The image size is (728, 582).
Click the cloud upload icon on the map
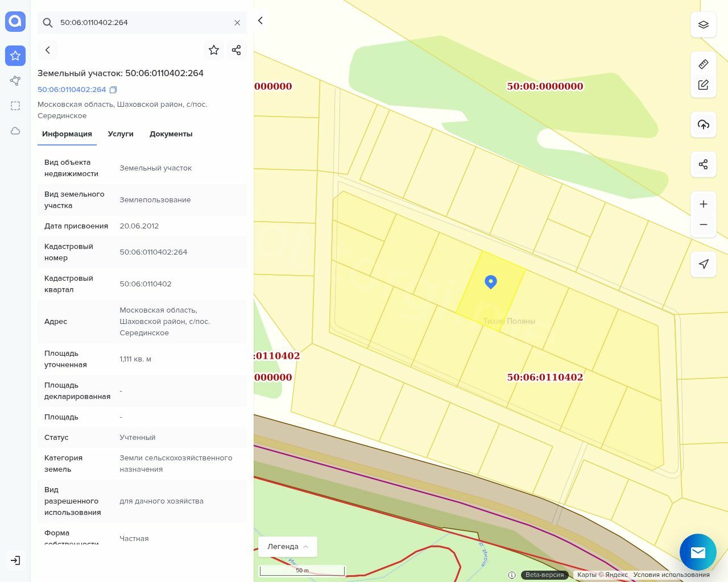tap(703, 124)
